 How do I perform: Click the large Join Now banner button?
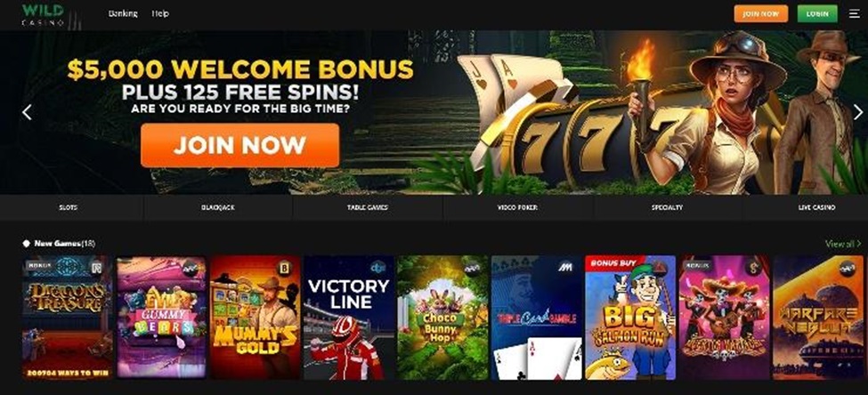tap(239, 145)
